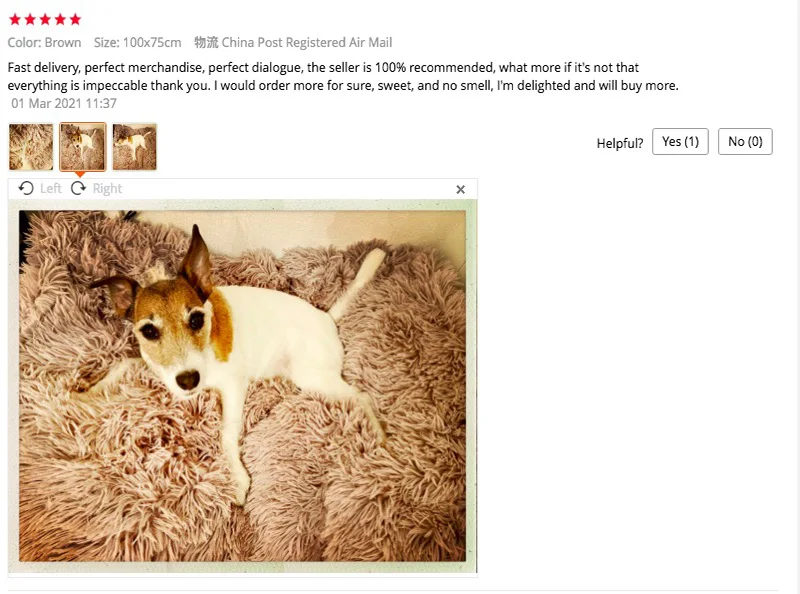Click "China Post Registered Air Mail" text

pos(307,42)
